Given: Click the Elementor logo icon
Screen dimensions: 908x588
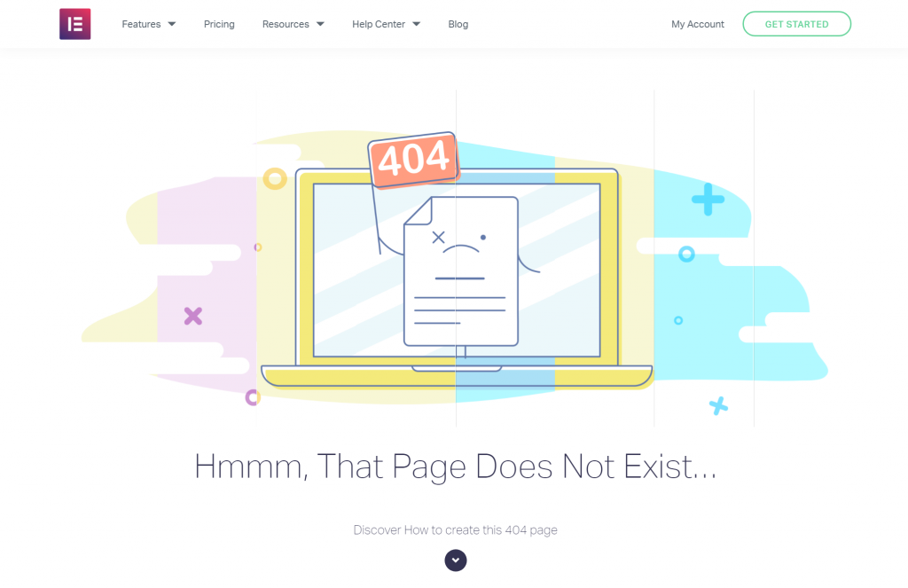Looking at the screenshot, I should (x=74, y=24).
